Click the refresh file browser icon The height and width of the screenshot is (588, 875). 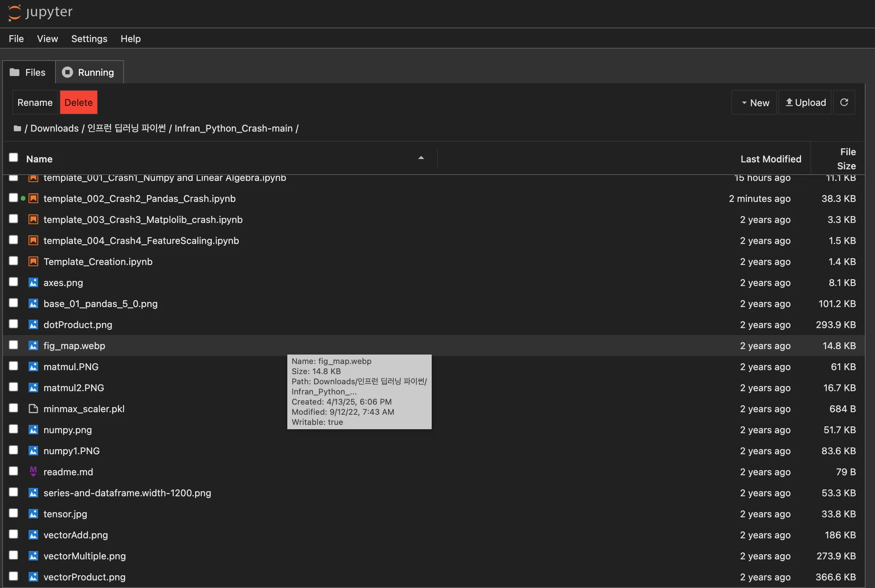tap(844, 102)
